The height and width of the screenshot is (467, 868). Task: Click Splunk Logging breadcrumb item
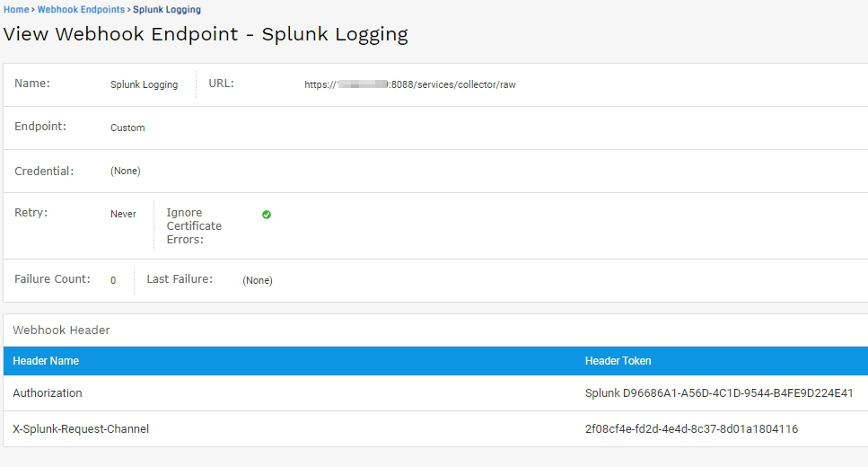point(167,9)
